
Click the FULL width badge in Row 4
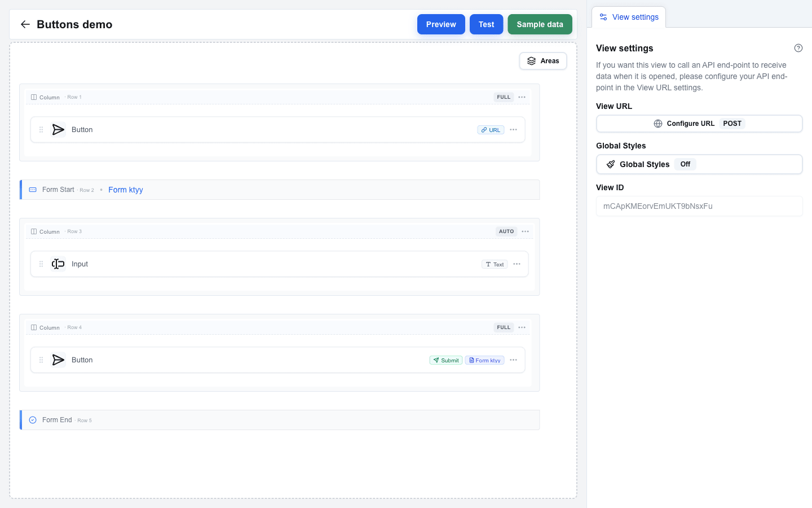pyautogui.click(x=504, y=327)
